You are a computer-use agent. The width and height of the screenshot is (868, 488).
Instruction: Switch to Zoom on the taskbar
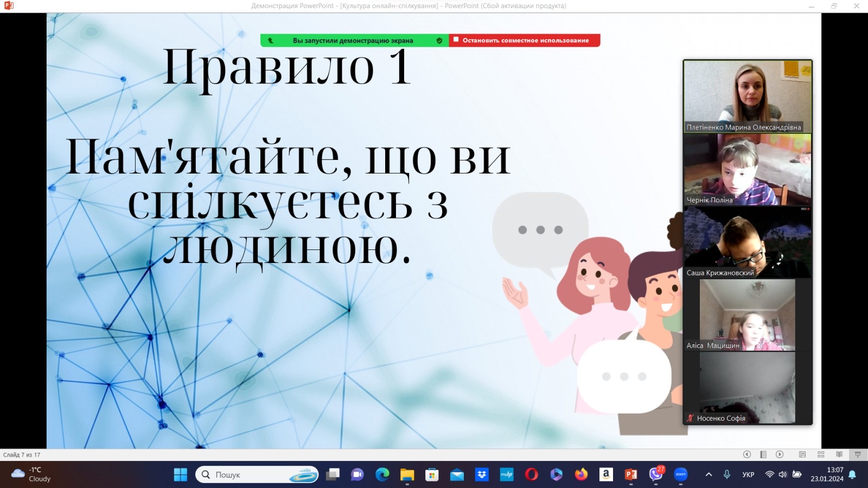(x=681, y=474)
